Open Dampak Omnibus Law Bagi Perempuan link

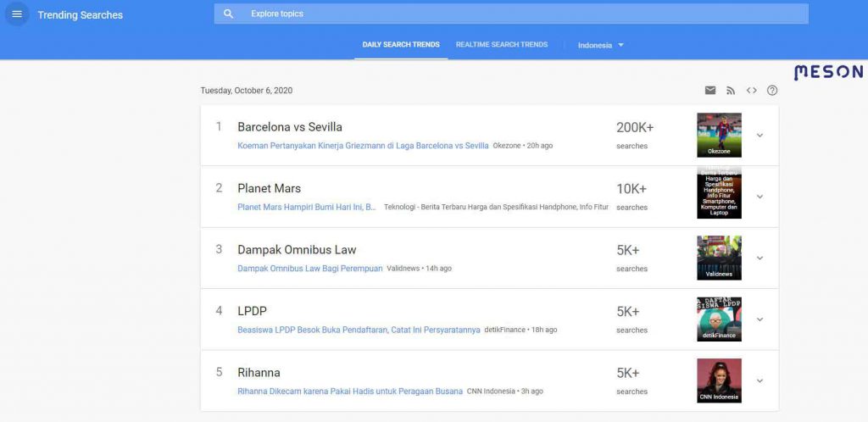pyautogui.click(x=310, y=269)
